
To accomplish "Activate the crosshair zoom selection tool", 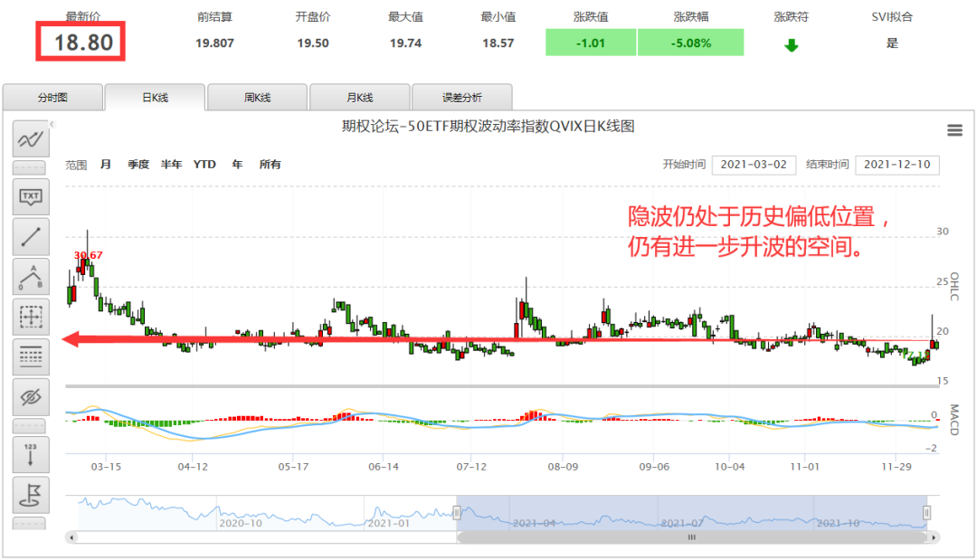I will (x=31, y=316).
